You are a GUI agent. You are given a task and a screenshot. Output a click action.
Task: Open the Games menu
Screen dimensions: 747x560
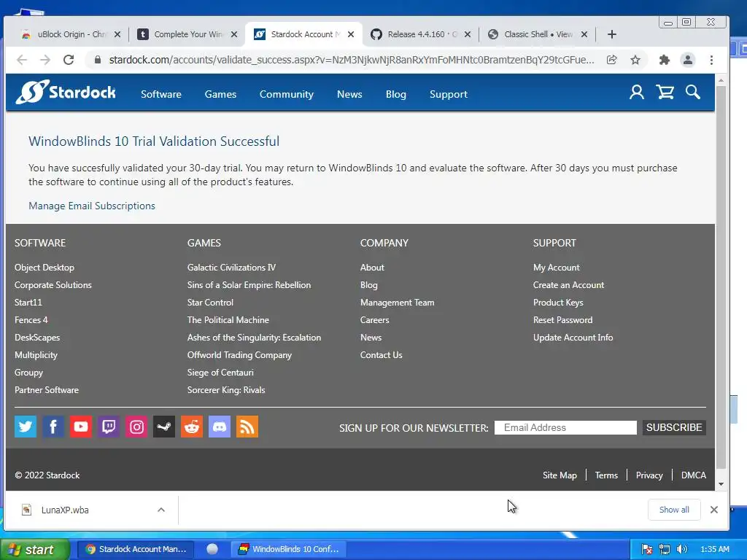220,94
